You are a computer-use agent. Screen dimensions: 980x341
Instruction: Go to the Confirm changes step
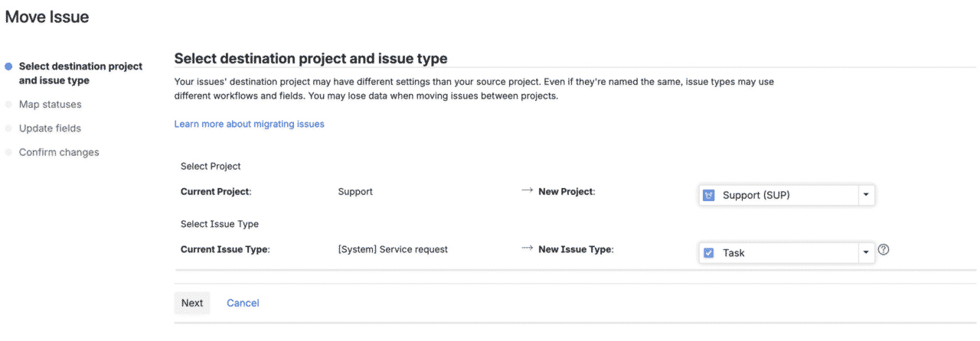click(x=59, y=152)
